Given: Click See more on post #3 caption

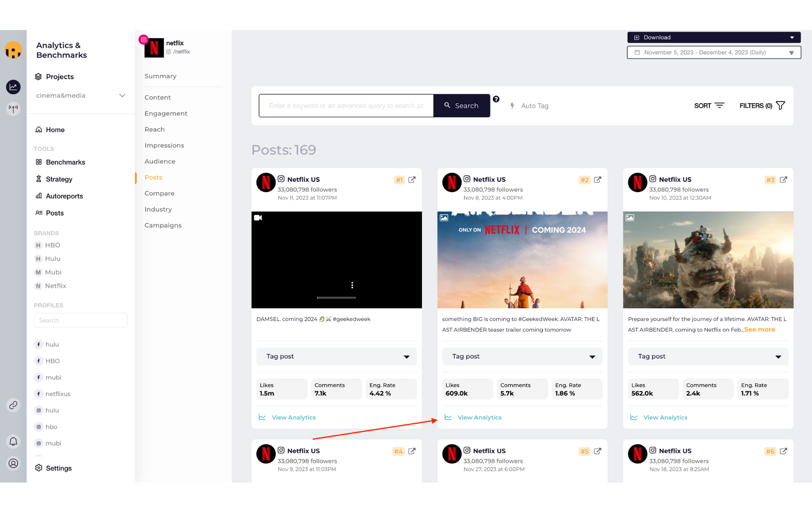Looking at the screenshot, I should pos(760,329).
